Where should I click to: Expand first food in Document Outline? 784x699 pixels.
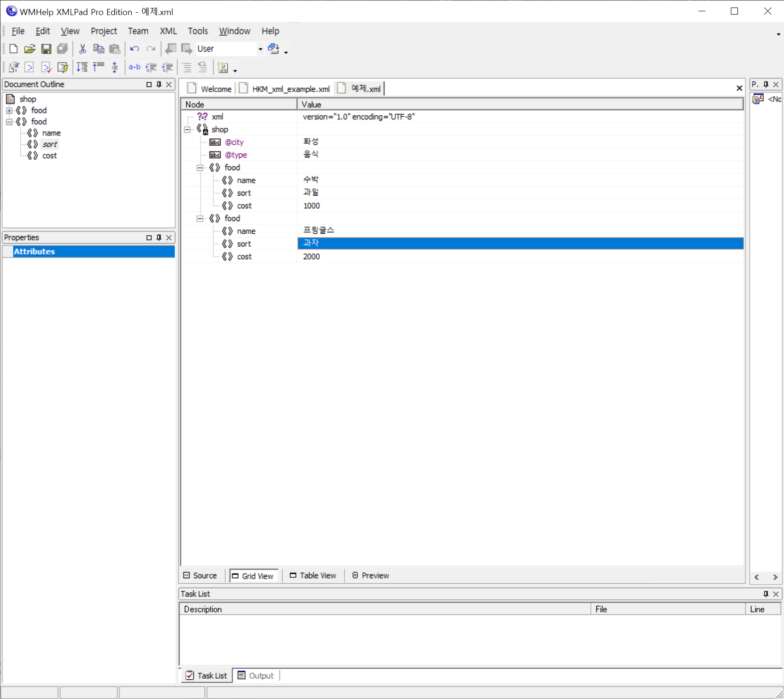(9, 111)
